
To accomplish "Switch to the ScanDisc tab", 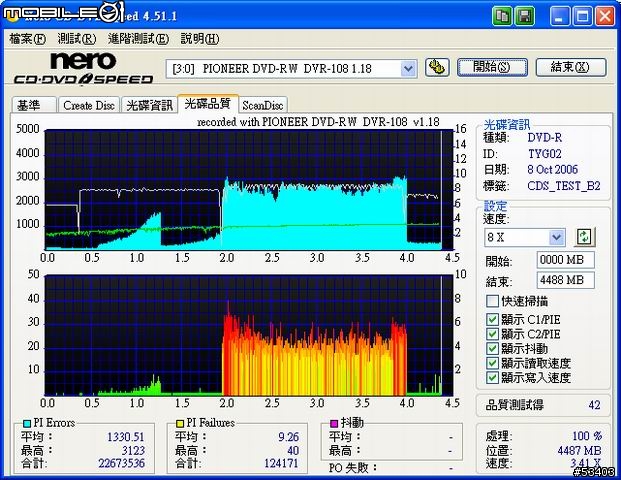I will pos(263,105).
